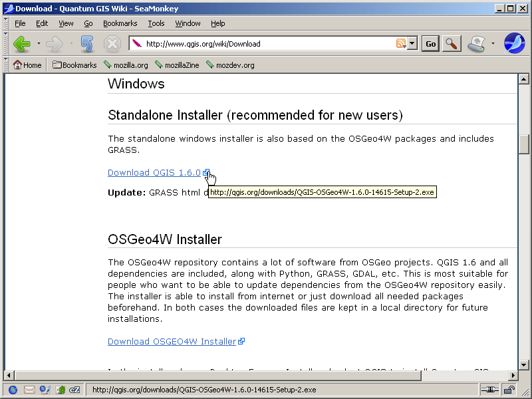The image size is (532, 399).
Task: Open the RSS feed icon in the address bar
Action: click(401, 43)
